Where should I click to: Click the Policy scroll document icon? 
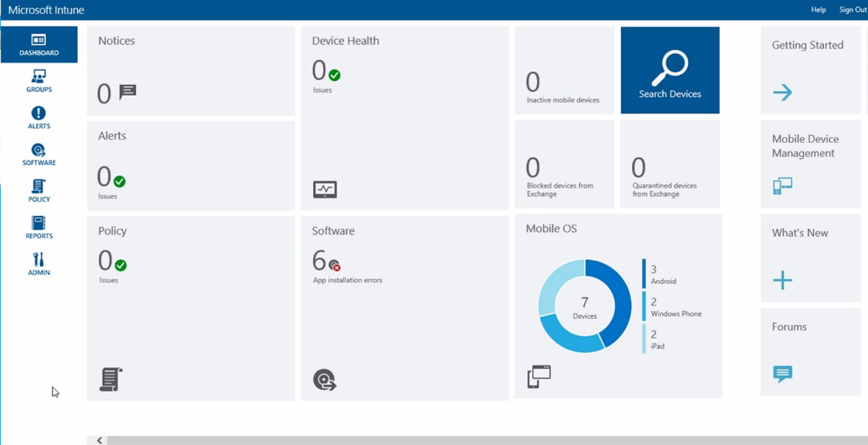[x=111, y=379]
